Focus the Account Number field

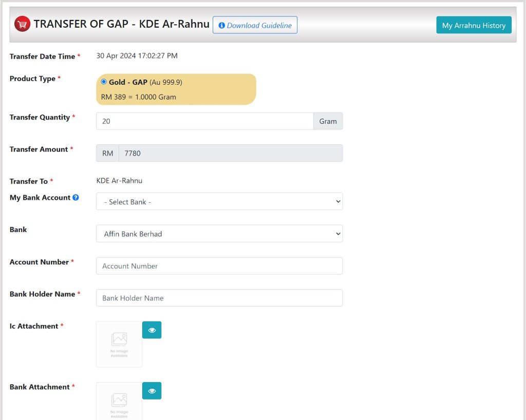pyautogui.click(x=219, y=266)
